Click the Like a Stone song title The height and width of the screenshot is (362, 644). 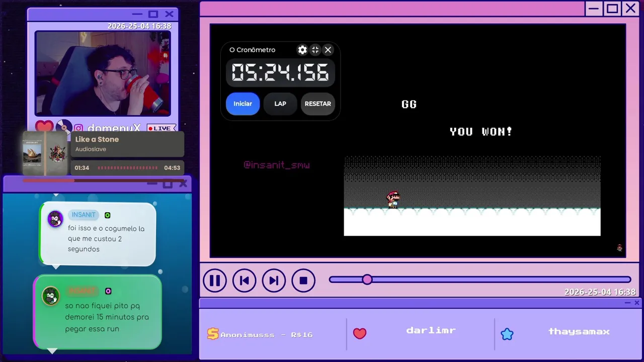coord(97,139)
